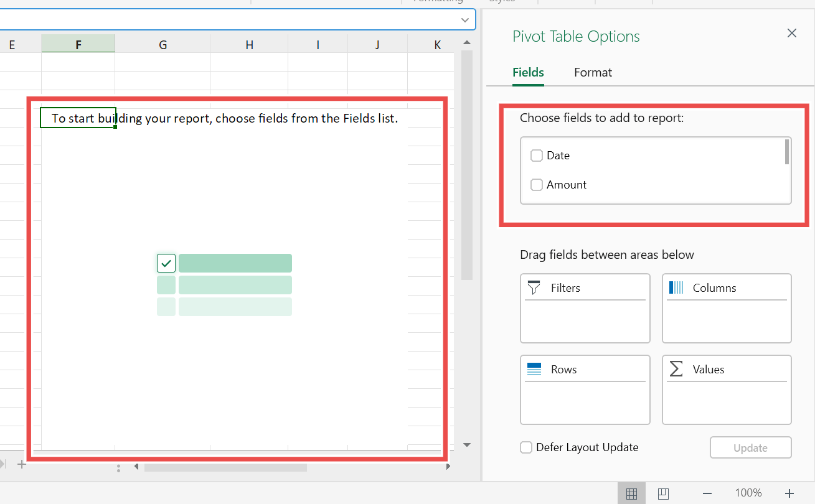
Task: Switch to Normal grid view icon
Action: click(x=631, y=493)
